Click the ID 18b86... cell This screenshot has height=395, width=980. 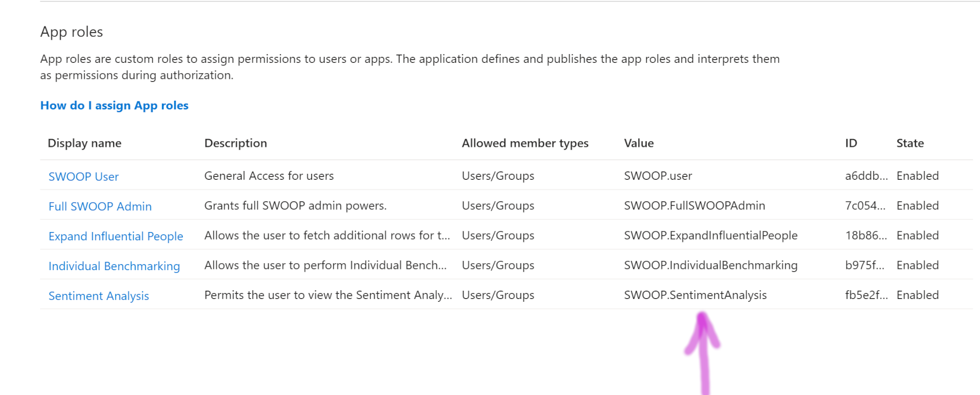pyautogui.click(x=866, y=236)
